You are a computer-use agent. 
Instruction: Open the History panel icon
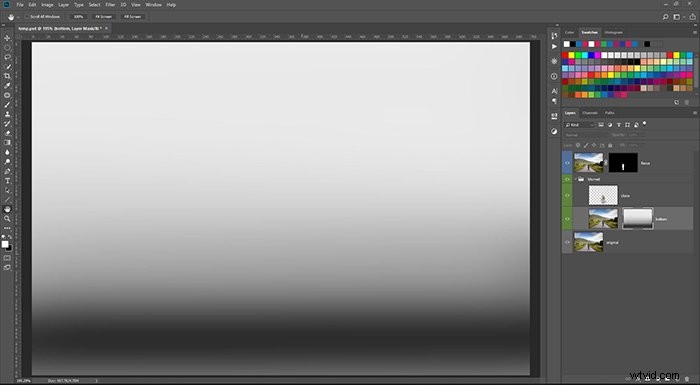(554, 36)
